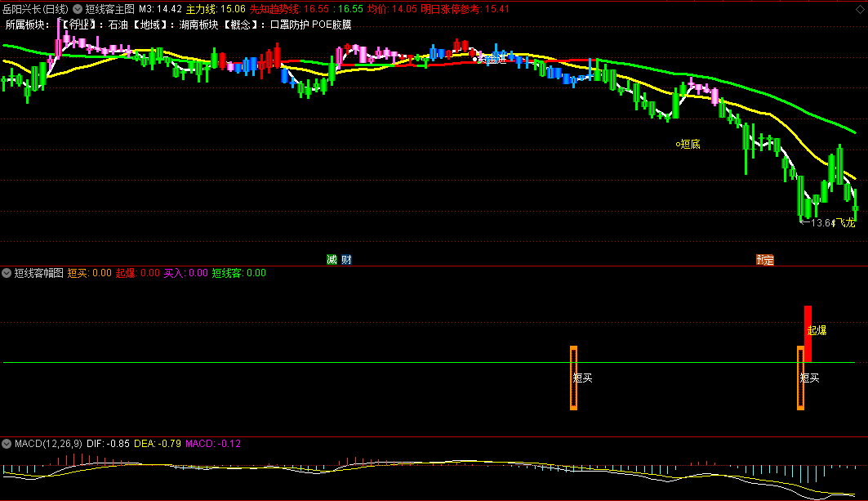This screenshot has width=868, height=501.
Task: Click the 飞龙 signal label
Action: pos(845,222)
